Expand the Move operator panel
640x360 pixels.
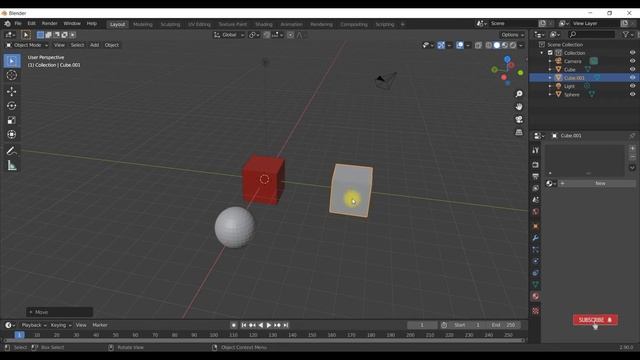click(x=60, y=312)
